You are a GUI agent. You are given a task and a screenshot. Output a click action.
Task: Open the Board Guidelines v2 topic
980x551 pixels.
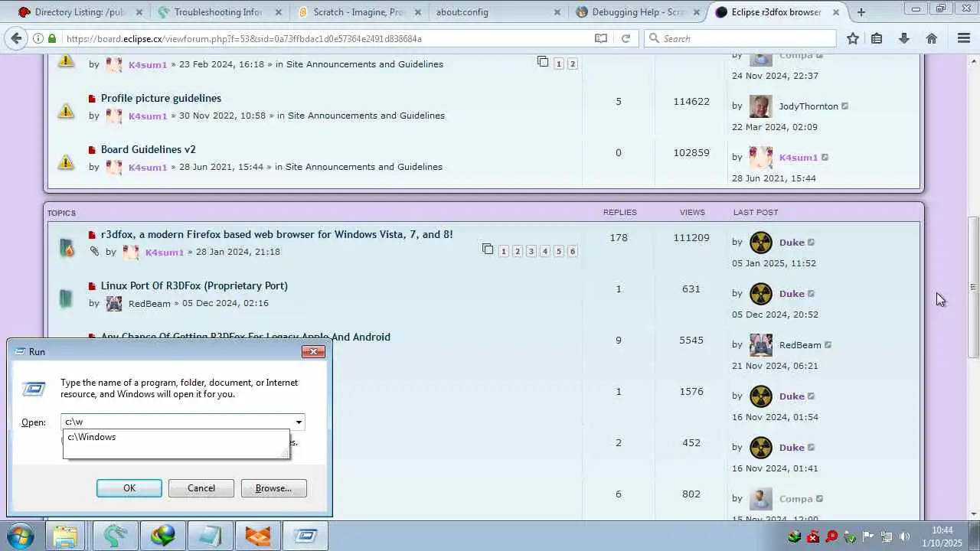149,149
